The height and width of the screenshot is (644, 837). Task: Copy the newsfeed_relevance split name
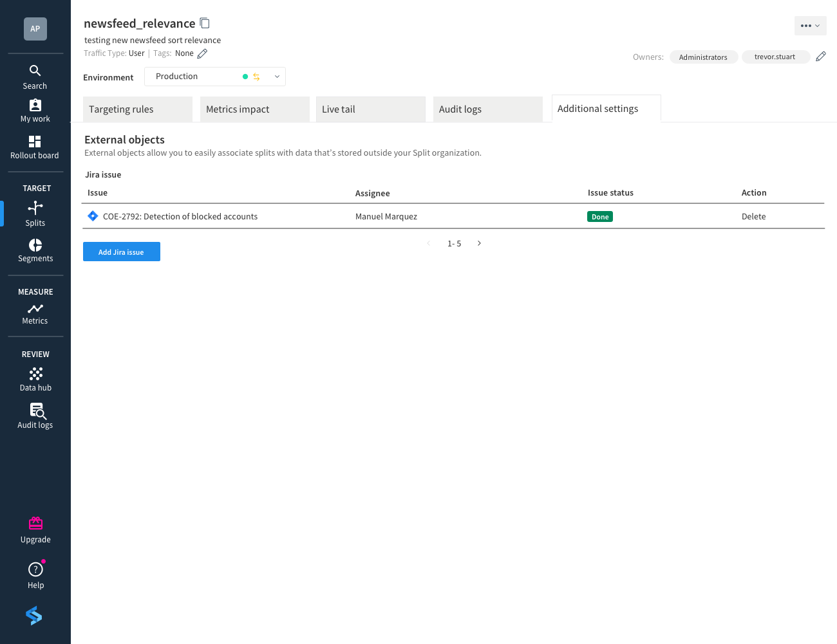click(205, 23)
